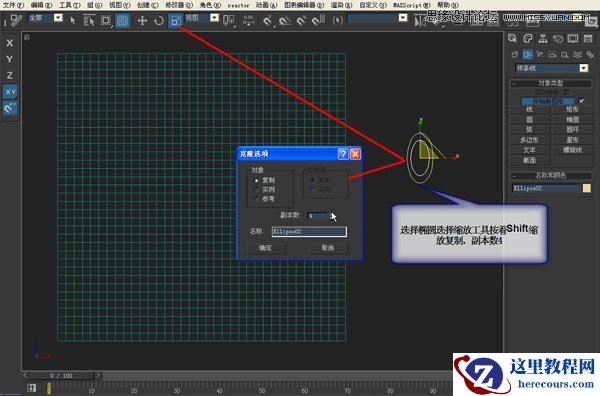This screenshot has width=600, height=396.
Task: Open the 工具 (Tools) menu
Action: [69, 5]
